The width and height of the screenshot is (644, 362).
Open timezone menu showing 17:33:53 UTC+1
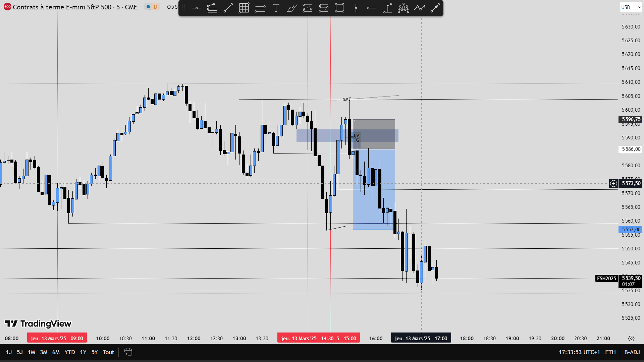579,352
